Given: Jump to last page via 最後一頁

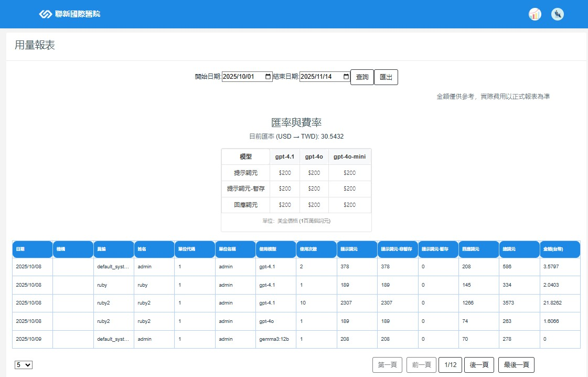Looking at the screenshot, I should pos(516,365).
